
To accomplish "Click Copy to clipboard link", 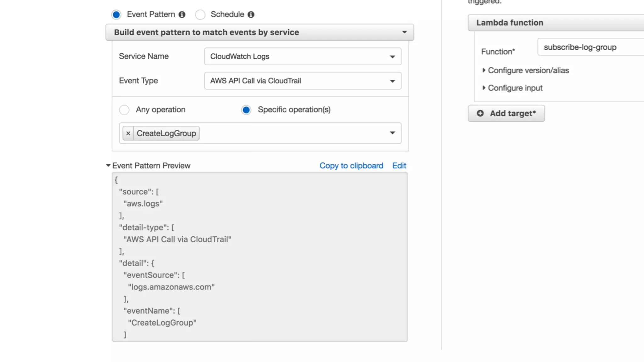I will tap(351, 166).
